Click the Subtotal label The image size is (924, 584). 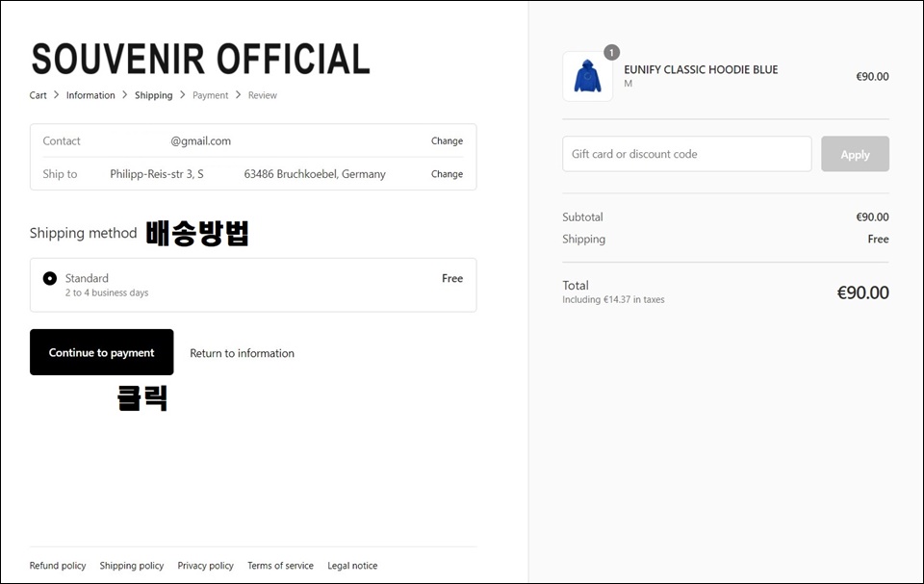coord(582,216)
